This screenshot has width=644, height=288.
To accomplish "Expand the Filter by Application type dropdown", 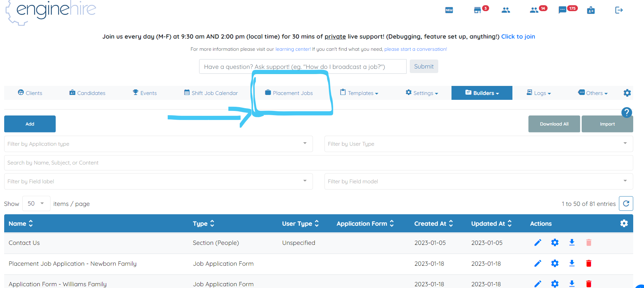I will point(158,144).
